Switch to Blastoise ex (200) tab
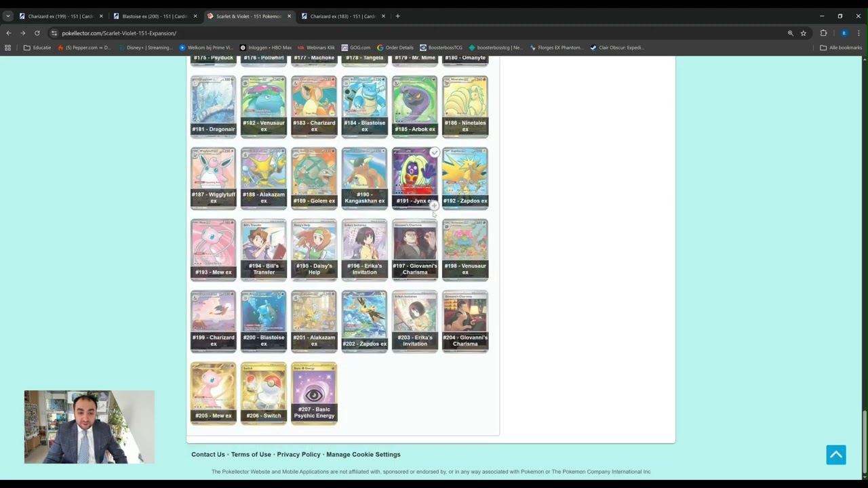 (154, 16)
